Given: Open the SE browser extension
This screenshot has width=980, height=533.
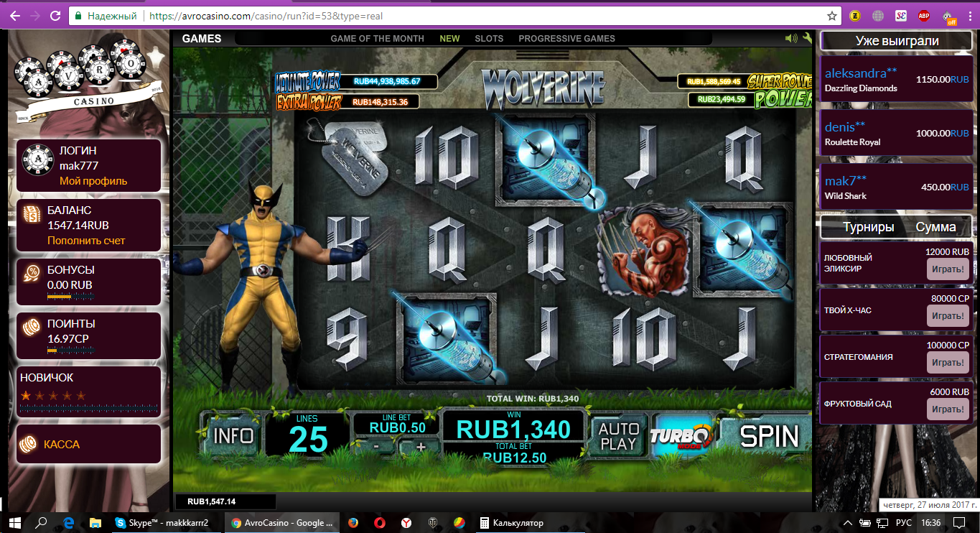Looking at the screenshot, I should pyautogui.click(x=901, y=15).
